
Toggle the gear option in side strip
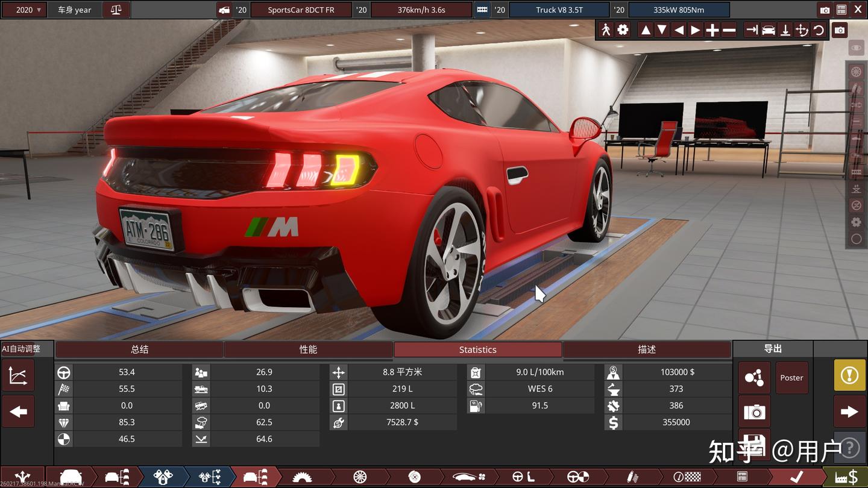(856, 222)
